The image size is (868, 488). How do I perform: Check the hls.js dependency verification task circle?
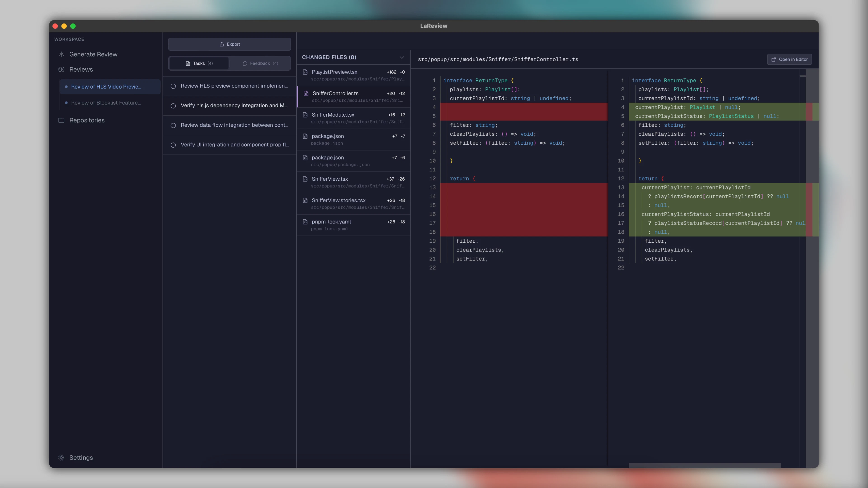174,106
